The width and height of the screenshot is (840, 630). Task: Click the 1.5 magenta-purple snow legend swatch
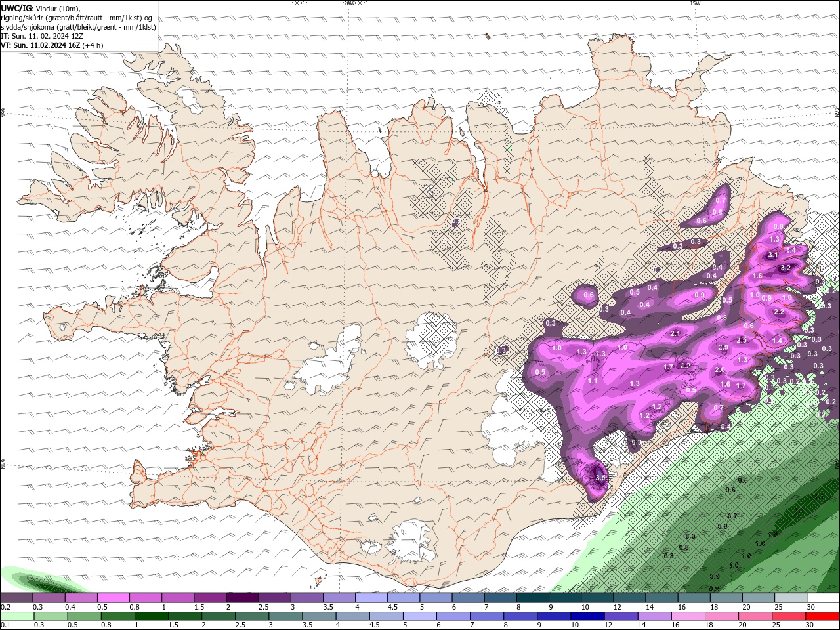[x=210, y=598]
